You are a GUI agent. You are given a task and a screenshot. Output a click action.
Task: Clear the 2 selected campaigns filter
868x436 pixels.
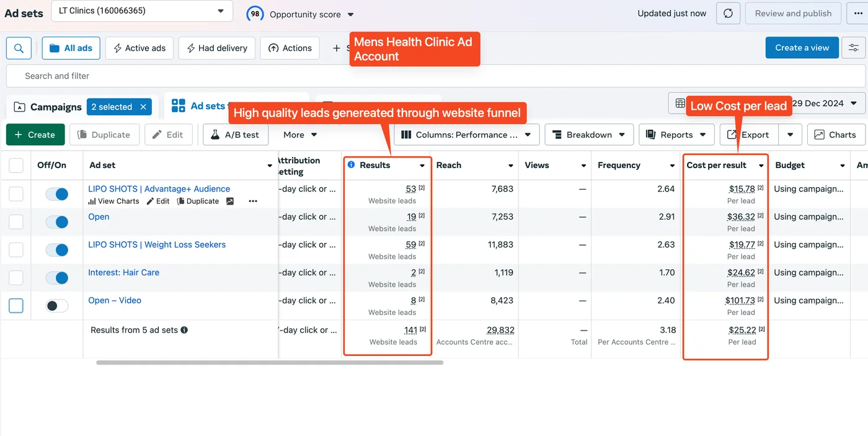point(143,107)
